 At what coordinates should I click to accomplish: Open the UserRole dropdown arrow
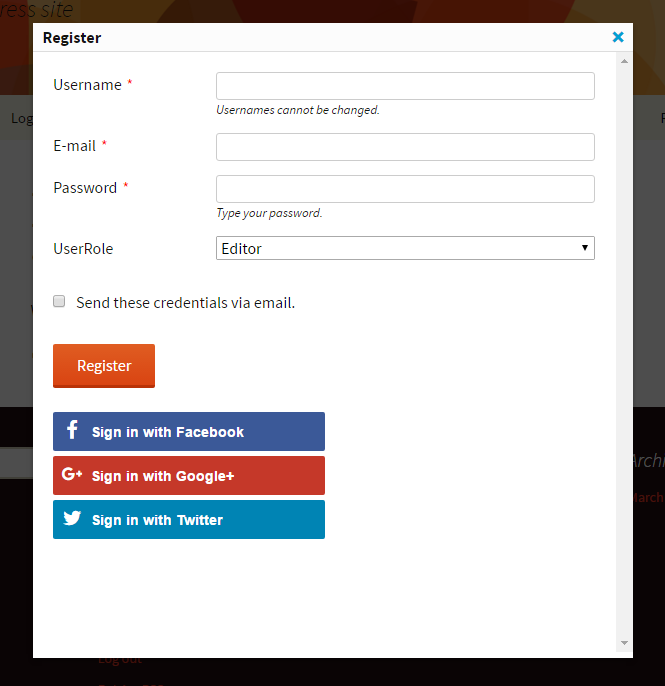click(584, 248)
